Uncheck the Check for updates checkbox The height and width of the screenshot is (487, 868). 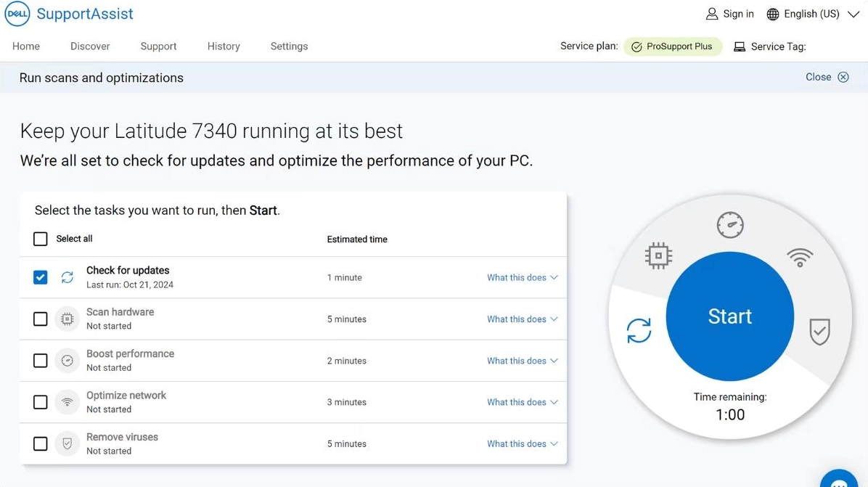41,277
